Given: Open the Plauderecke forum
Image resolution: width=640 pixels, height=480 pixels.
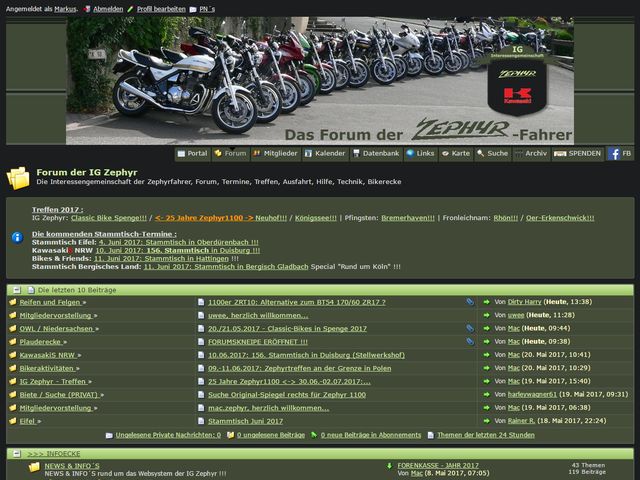Looking at the screenshot, I should coord(40,342).
